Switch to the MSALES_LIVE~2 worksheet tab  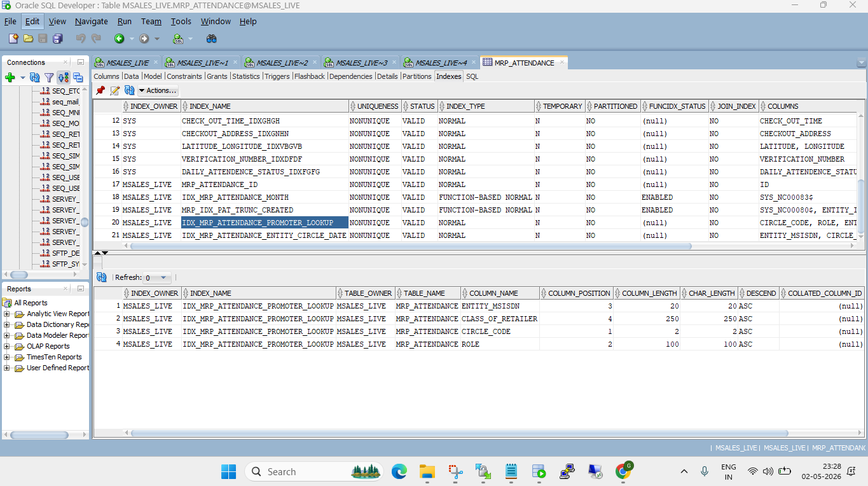282,63
